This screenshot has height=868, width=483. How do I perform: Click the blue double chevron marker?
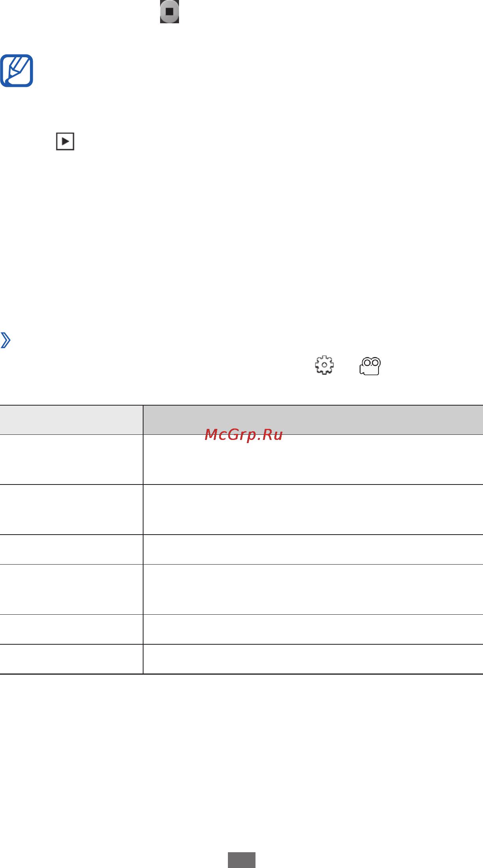[6, 340]
